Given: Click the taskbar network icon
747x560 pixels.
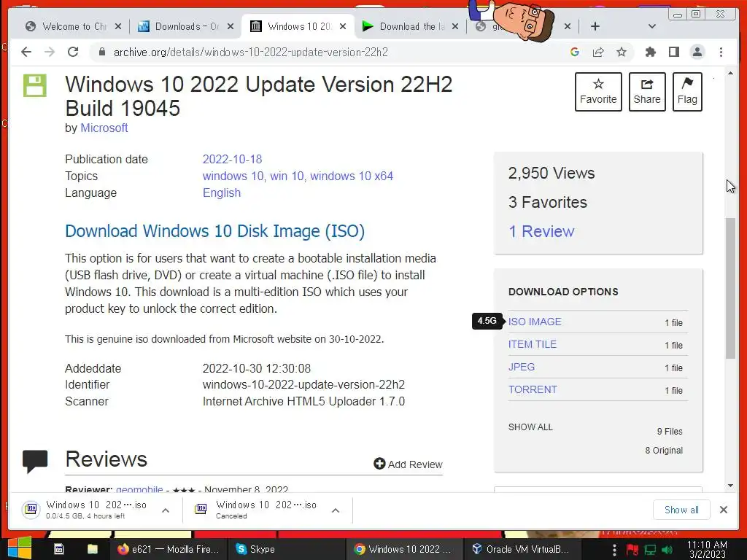Looking at the screenshot, I should coord(650,550).
